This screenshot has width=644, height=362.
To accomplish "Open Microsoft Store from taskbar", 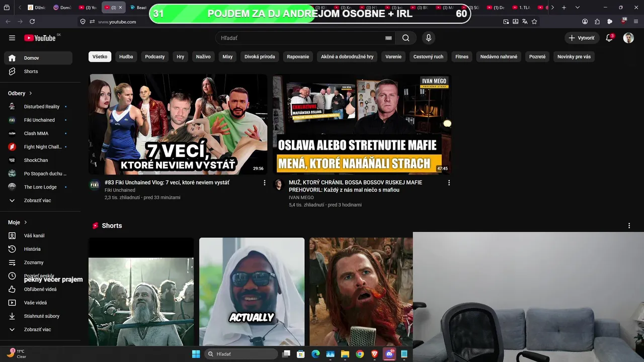I will (x=301, y=354).
